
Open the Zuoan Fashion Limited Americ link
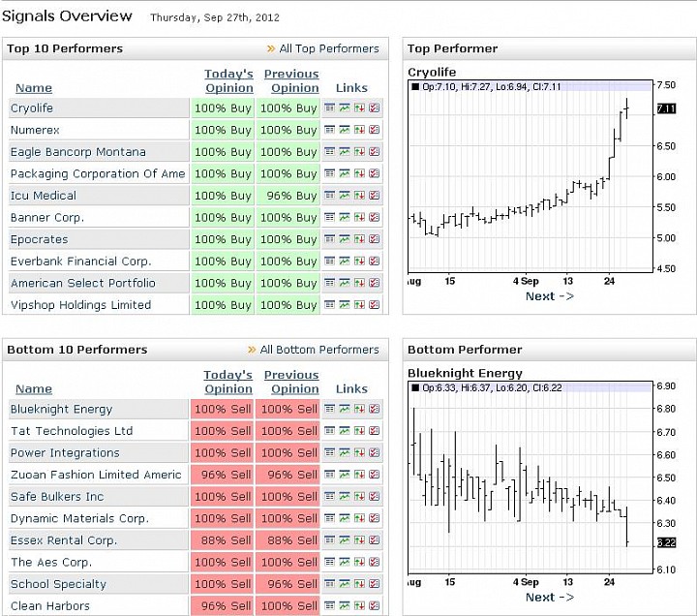click(96, 475)
